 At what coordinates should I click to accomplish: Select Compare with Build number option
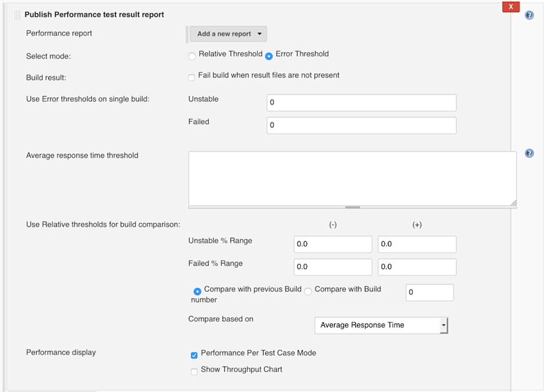point(308,291)
